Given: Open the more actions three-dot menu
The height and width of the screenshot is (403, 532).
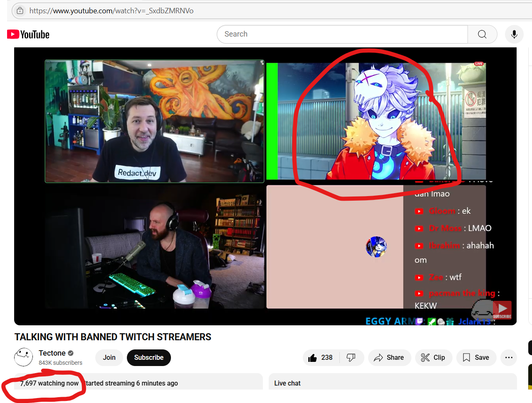Looking at the screenshot, I should [509, 358].
